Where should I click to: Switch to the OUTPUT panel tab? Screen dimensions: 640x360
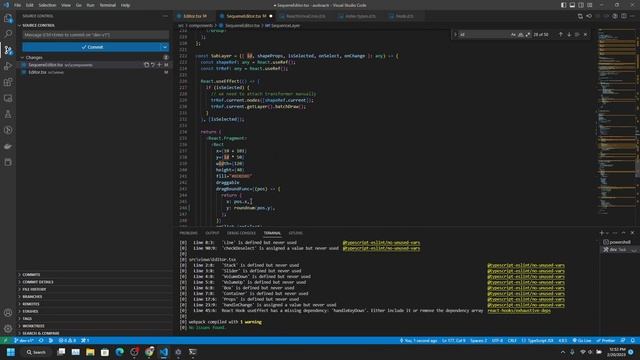(212, 233)
